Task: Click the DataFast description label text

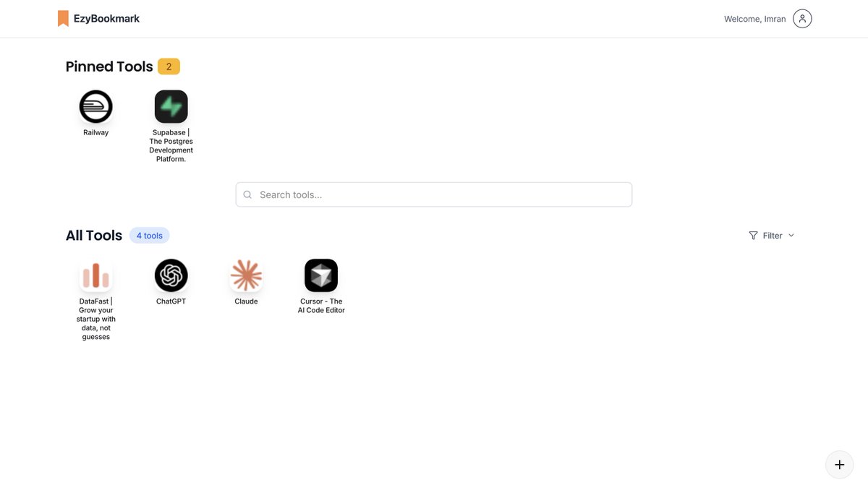Action: 96,319
